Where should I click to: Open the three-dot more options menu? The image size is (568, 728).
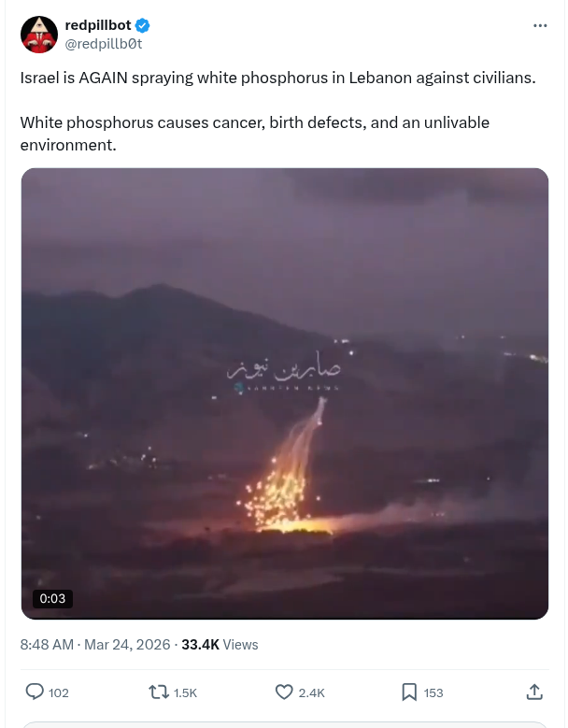coord(540,25)
